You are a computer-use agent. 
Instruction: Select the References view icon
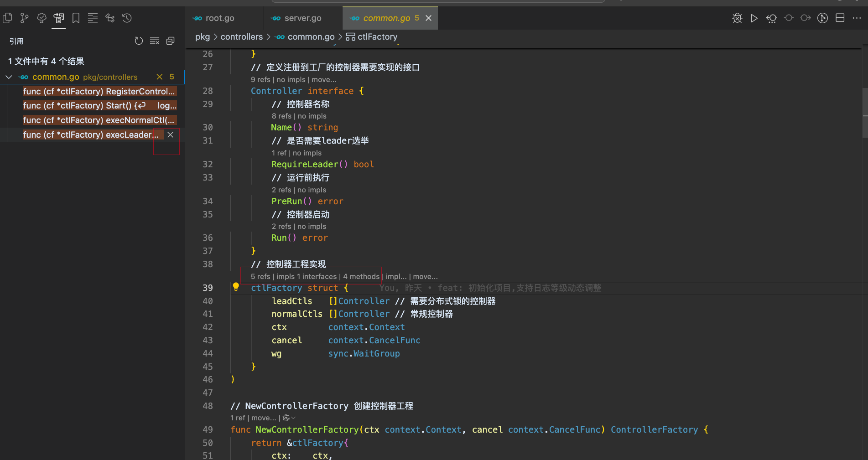coord(59,18)
